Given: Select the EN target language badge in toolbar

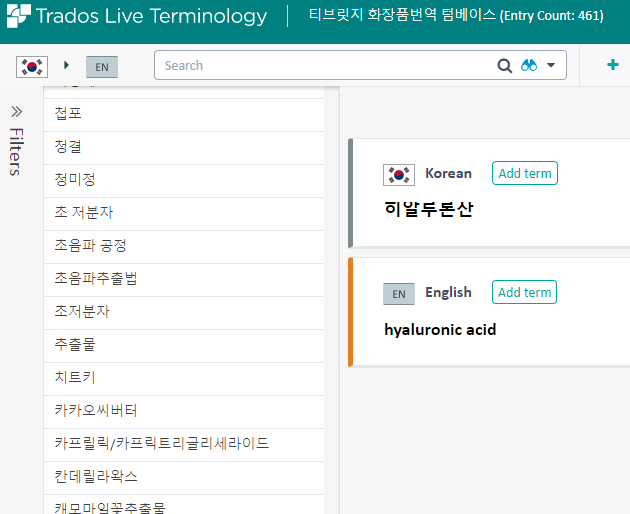Looking at the screenshot, I should click(x=102, y=67).
